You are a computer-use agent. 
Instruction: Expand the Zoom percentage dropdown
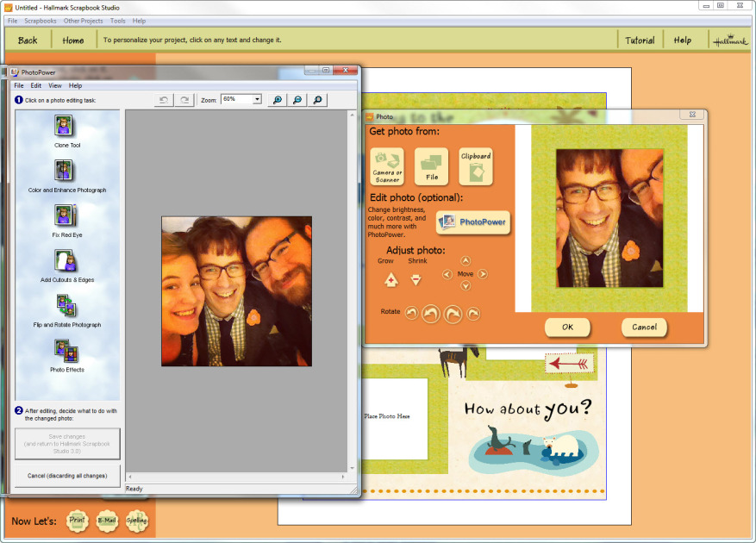click(x=257, y=100)
